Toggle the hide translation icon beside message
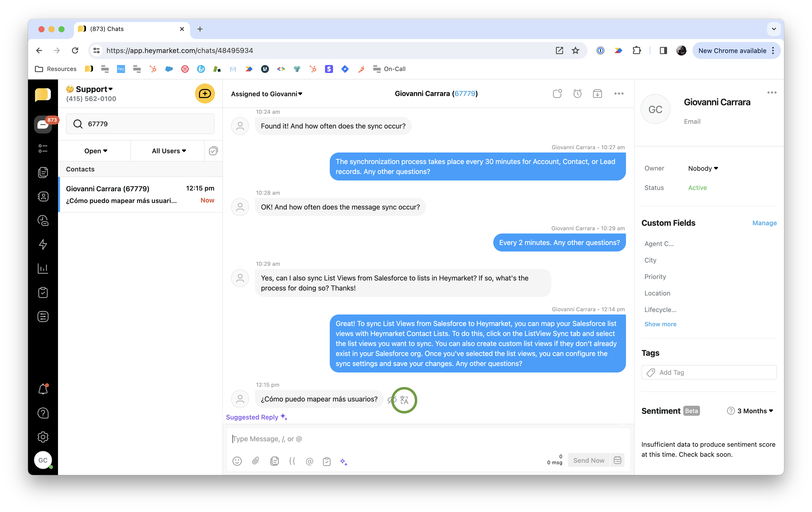Viewport: 812px width, 512px height. [x=391, y=400]
